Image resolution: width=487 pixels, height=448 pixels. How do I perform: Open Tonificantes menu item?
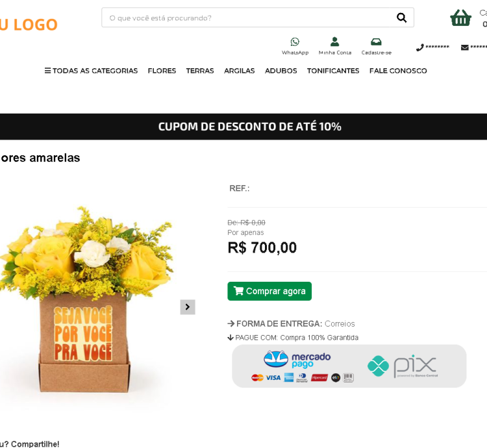[x=333, y=71]
